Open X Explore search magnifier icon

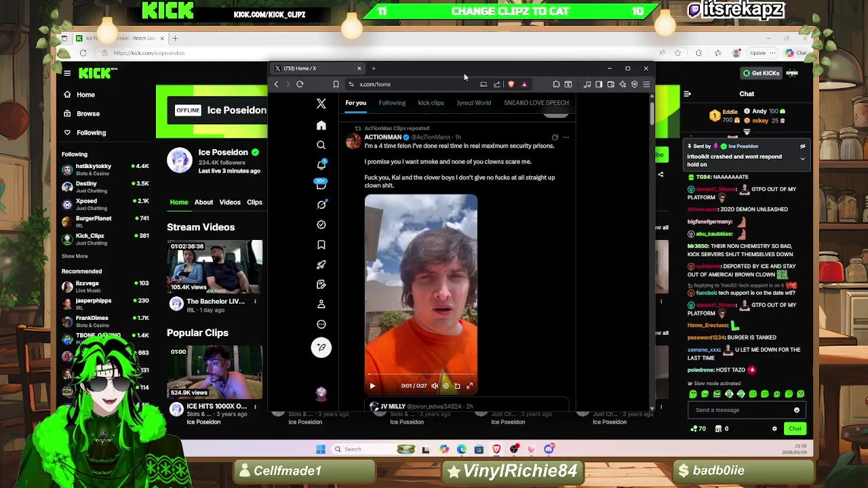(321, 145)
